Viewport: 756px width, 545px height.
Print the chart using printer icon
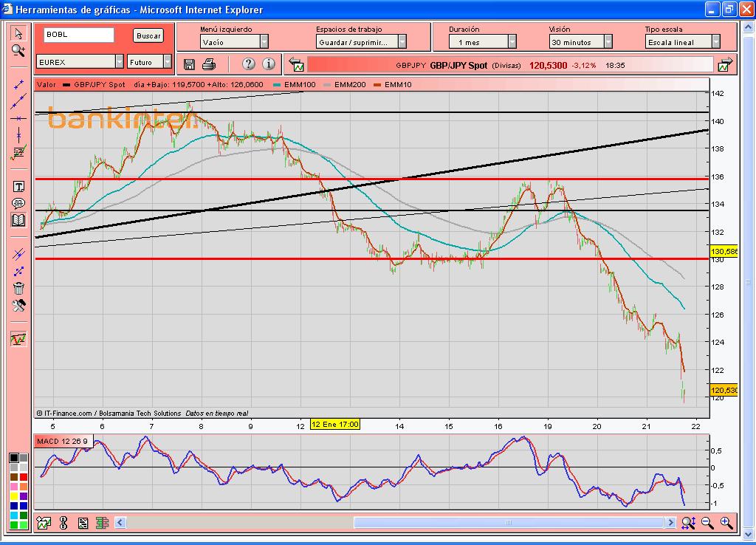click(209, 64)
